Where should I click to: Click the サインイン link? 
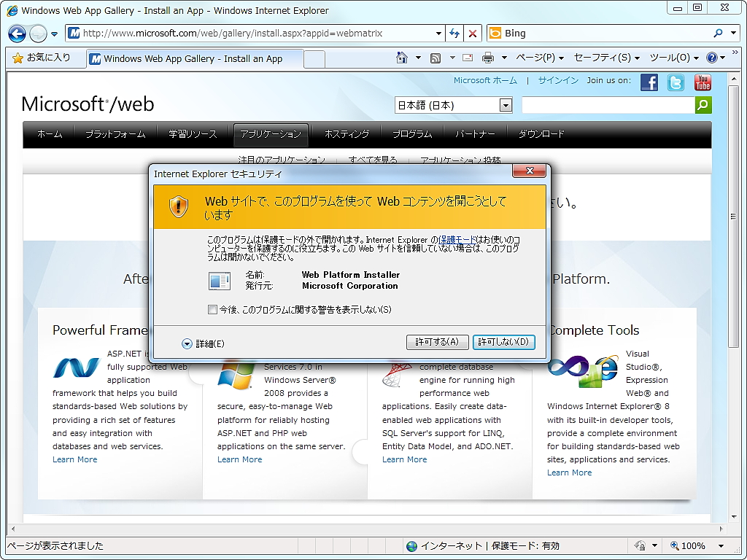point(558,80)
